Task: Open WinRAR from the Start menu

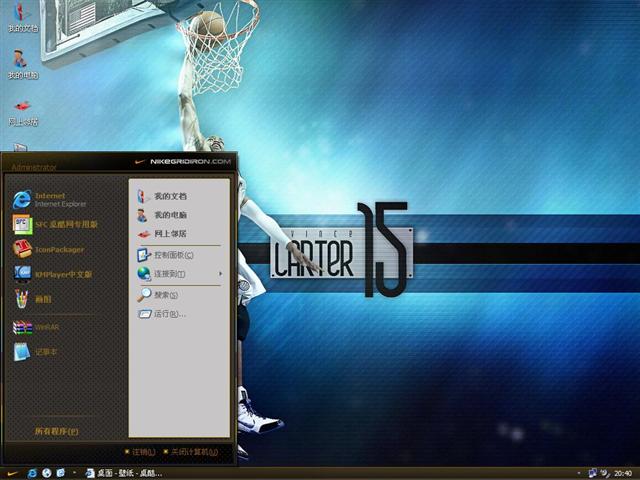Action: 36,327
